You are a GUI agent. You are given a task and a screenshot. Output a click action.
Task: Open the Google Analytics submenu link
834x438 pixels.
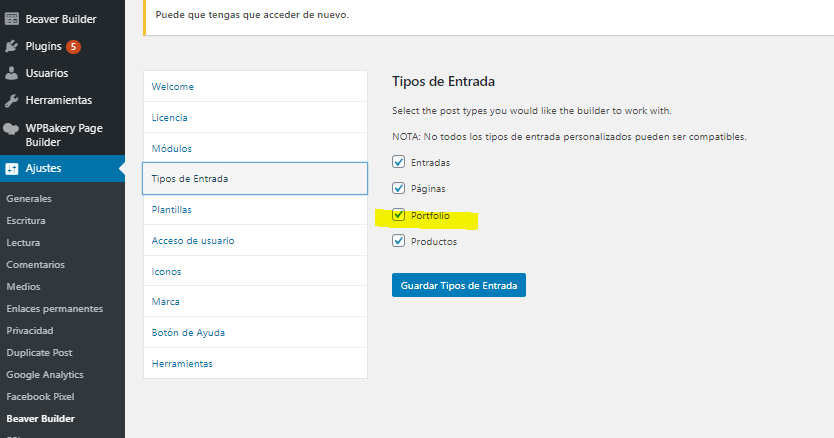(x=45, y=375)
